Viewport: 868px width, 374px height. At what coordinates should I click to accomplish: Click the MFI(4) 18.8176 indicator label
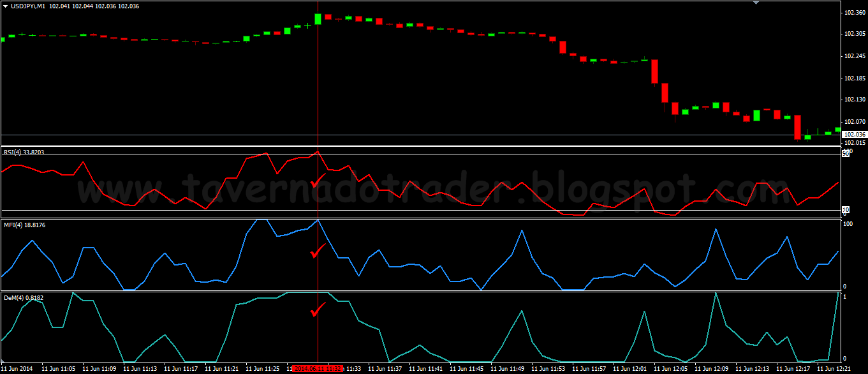pyautogui.click(x=24, y=225)
